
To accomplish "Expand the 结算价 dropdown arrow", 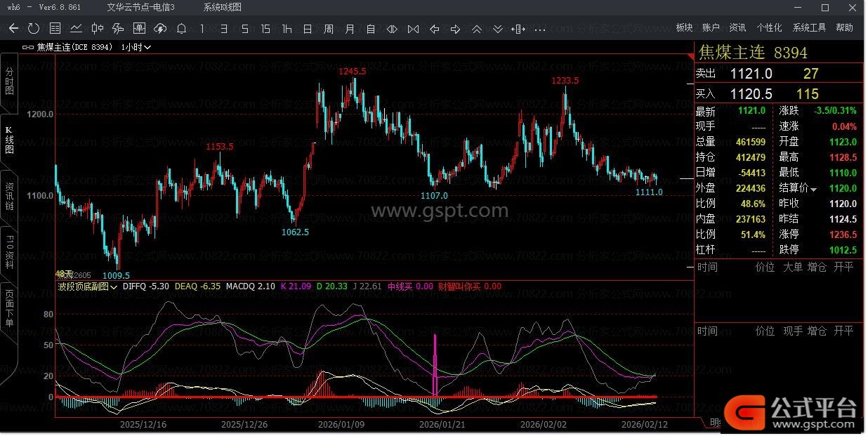I will (814, 190).
